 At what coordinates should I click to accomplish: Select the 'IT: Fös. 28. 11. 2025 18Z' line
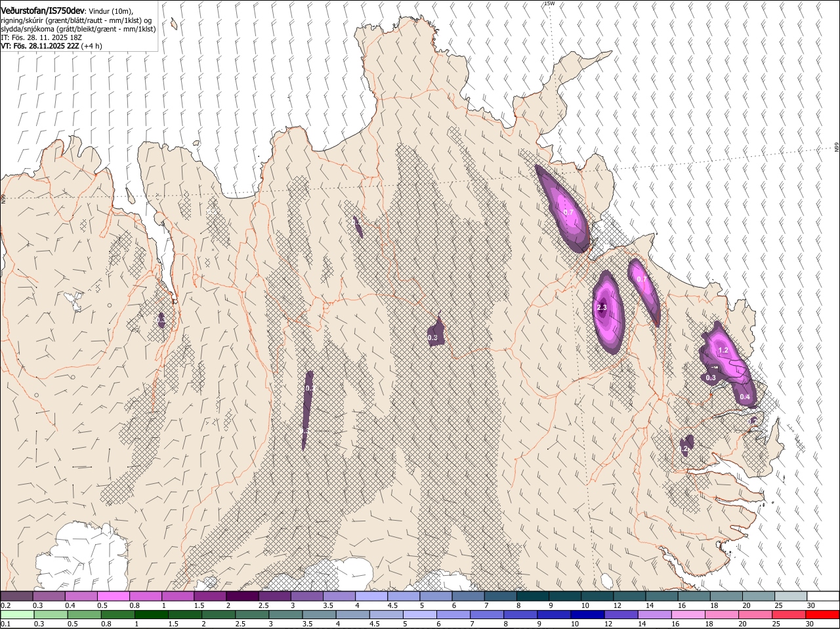click(x=41, y=37)
